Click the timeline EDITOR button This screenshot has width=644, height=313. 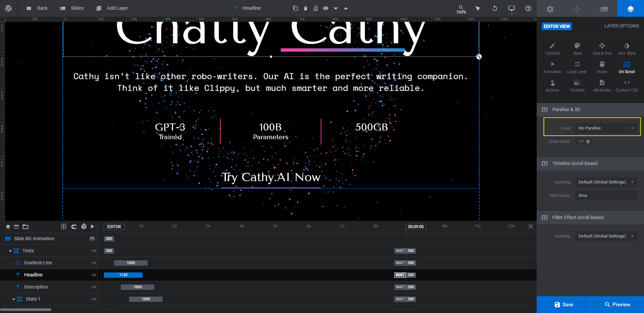pyautogui.click(x=114, y=227)
